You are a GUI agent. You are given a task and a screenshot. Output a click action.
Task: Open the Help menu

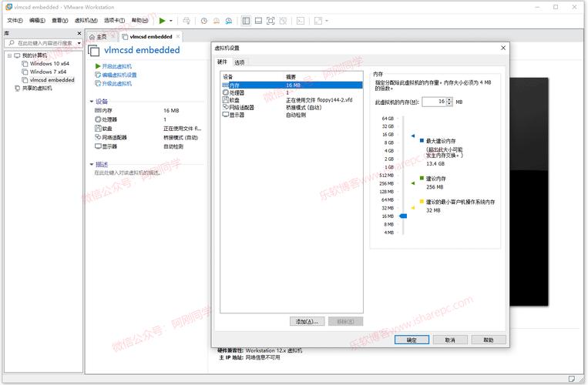point(139,21)
